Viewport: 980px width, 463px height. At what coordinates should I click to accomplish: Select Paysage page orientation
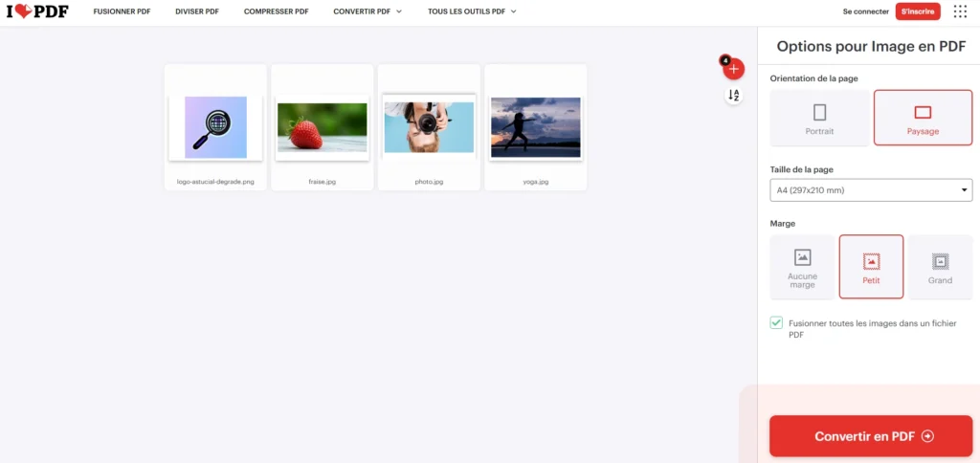pyautogui.click(x=923, y=118)
